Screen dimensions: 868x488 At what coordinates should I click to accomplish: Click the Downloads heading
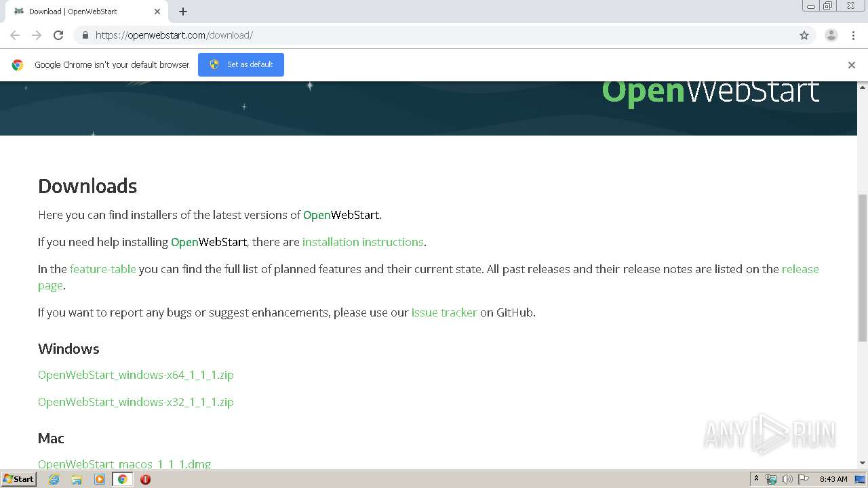87,186
